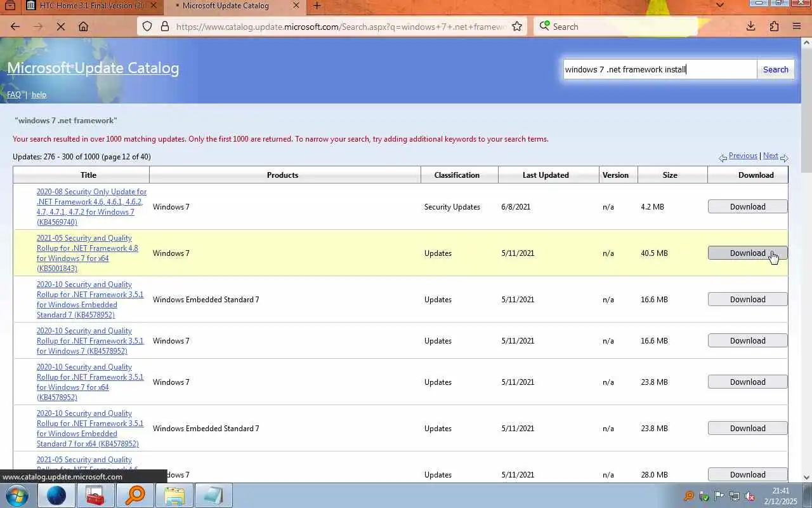
Task: Open a new browser tab
Action: [x=317, y=6]
